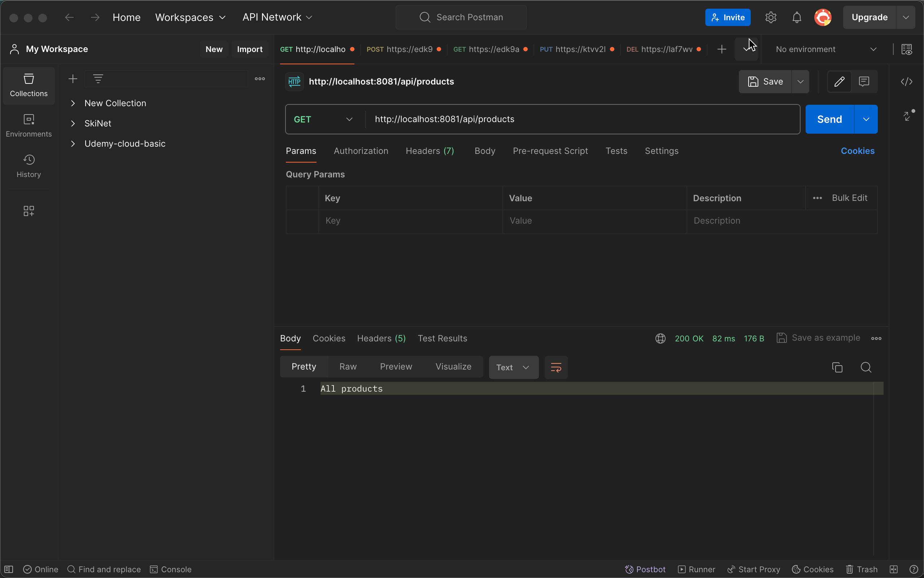Open the API Network dropdown
Screen dimensions: 924x578
click(278, 17)
